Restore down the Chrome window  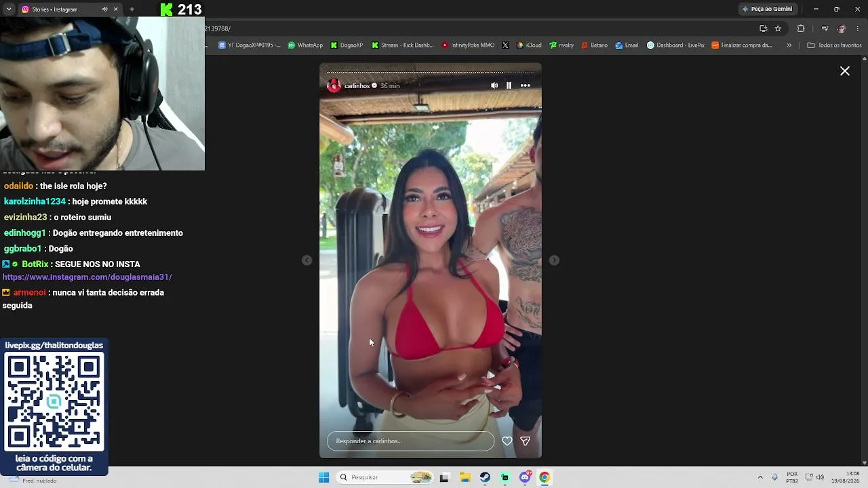(836, 9)
